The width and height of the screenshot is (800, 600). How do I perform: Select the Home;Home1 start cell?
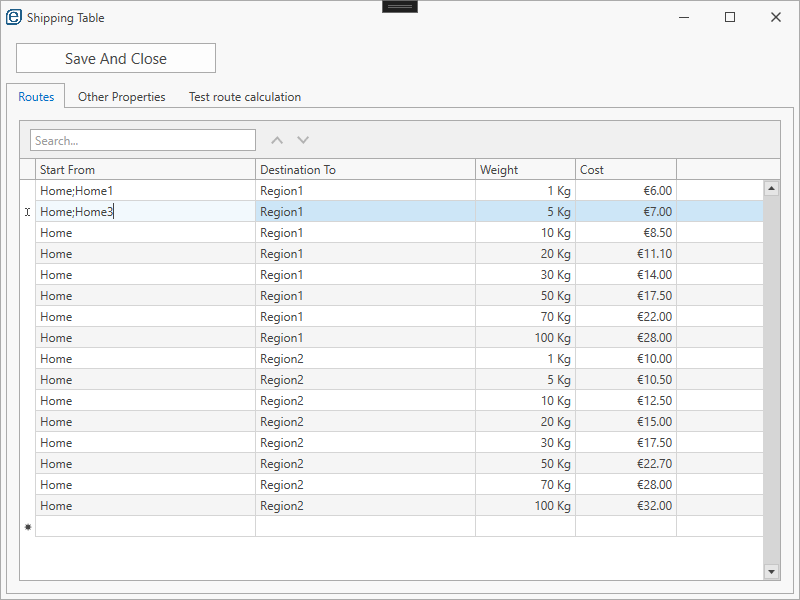point(145,190)
